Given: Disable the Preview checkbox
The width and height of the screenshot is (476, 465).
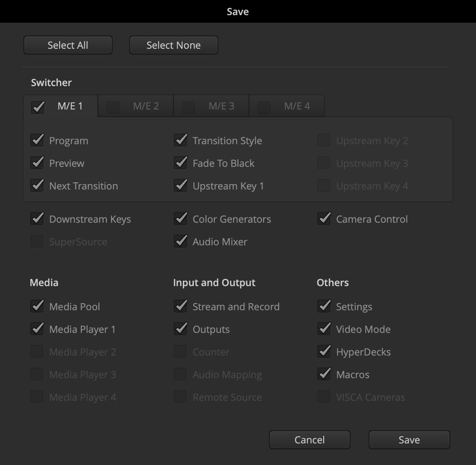Looking at the screenshot, I should click(x=37, y=163).
